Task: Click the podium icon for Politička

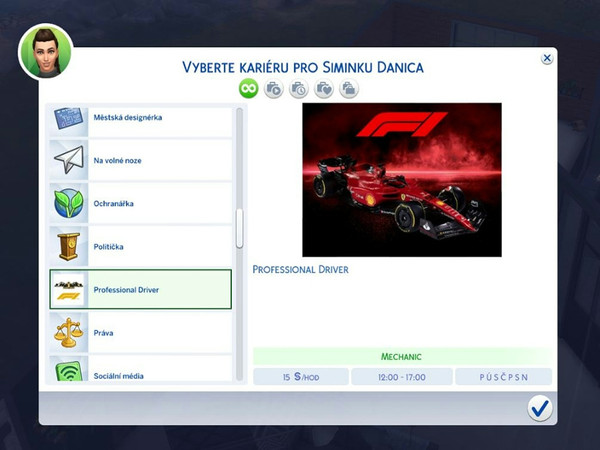Action: (69, 246)
